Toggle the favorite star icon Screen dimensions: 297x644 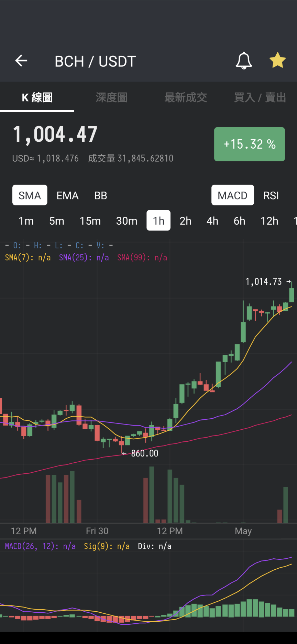point(277,61)
